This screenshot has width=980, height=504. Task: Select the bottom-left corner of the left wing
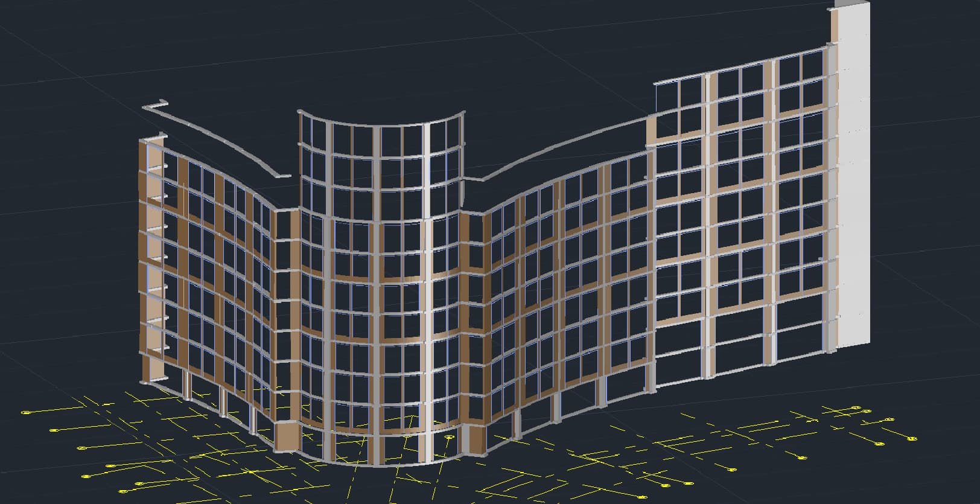click(x=145, y=380)
